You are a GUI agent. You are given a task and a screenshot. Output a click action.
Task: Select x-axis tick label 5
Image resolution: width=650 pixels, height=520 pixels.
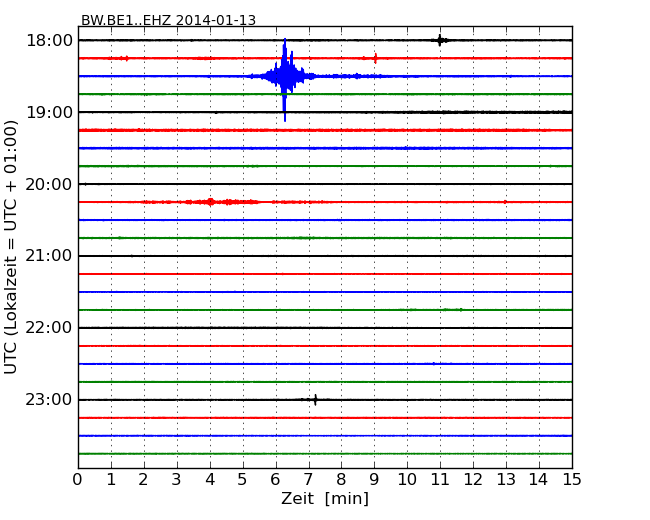pos(243,479)
